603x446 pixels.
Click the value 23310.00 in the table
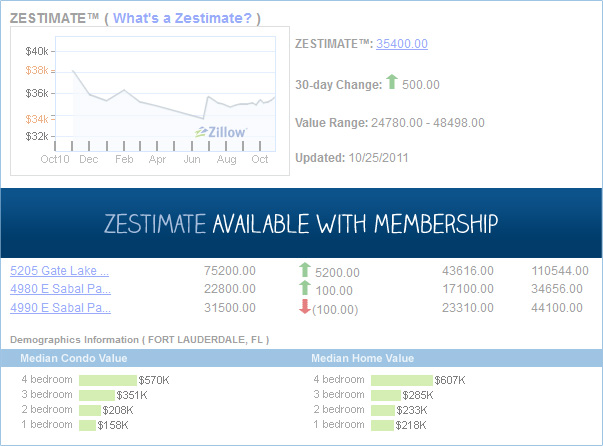click(468, 308)
